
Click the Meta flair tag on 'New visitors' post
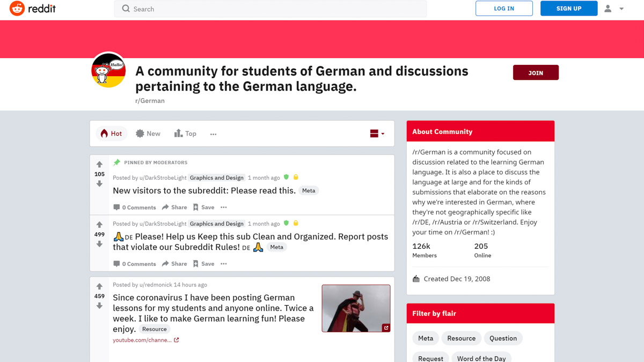coord(309,190)
